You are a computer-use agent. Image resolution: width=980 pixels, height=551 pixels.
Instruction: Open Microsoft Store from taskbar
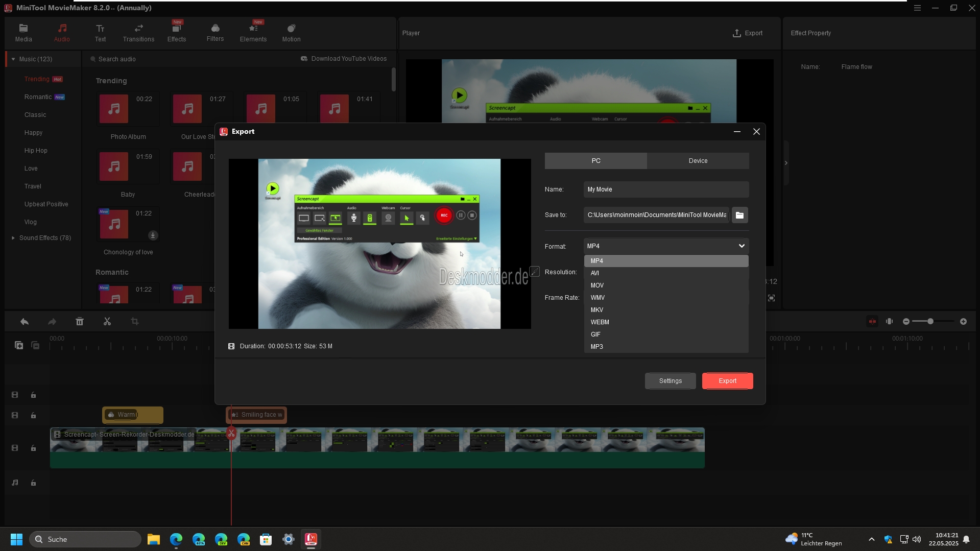tap(266, 539)
